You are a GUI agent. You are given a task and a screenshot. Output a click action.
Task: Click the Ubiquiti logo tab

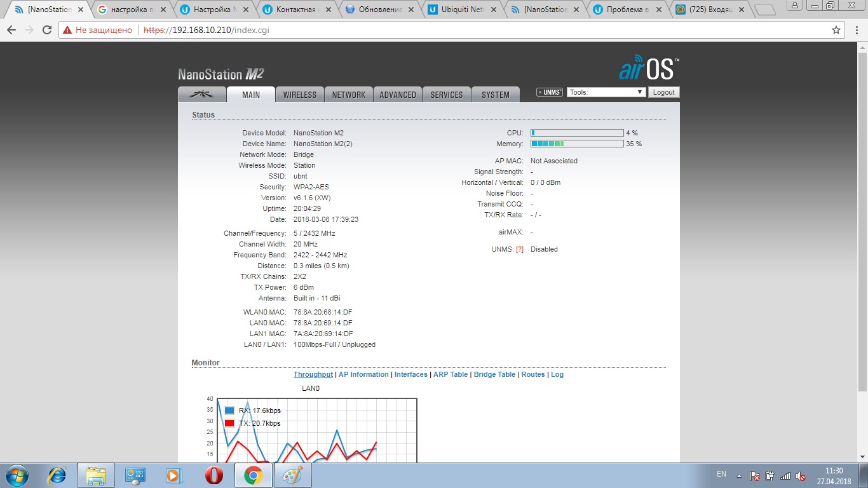tap(203, 95)
